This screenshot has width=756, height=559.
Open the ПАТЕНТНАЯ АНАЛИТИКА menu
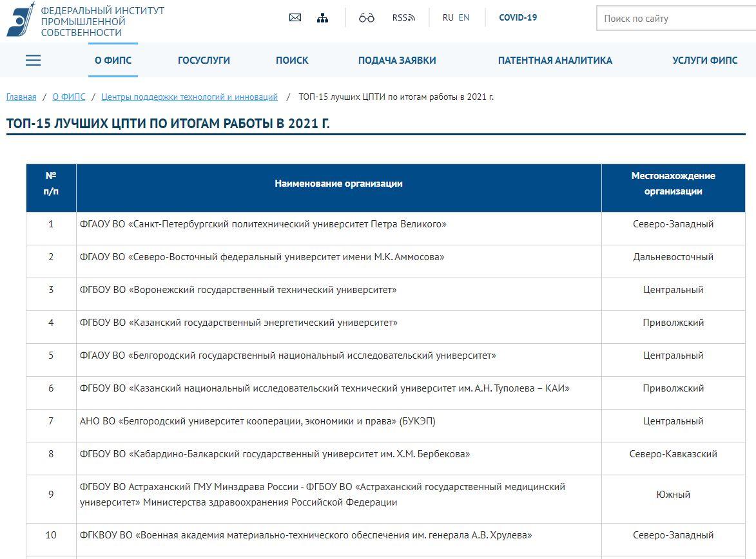tap(555, 61)
